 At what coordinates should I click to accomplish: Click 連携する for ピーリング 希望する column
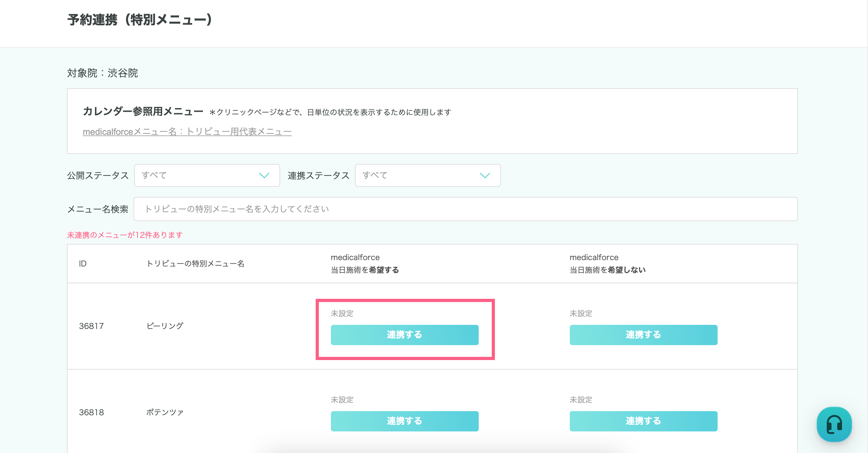(x=404, y=335)
